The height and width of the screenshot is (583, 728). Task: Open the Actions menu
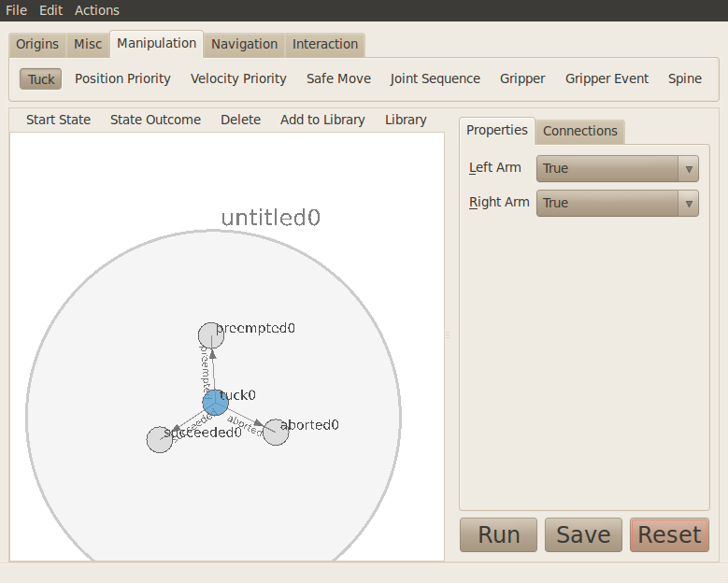pos(97,10)
